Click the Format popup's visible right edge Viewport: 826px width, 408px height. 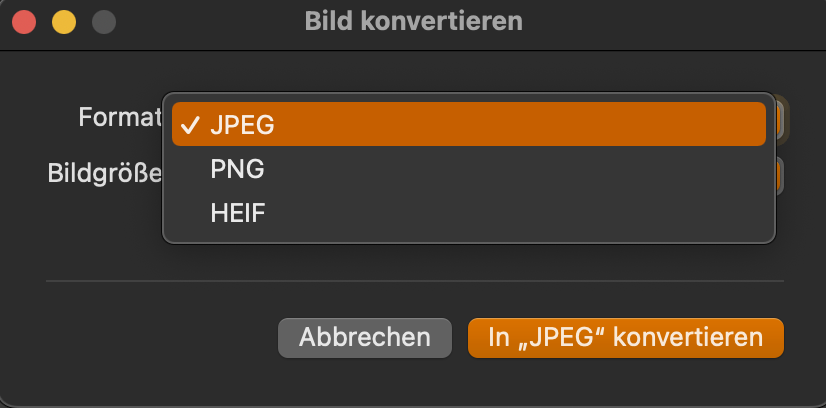click(x=781, y=119)
